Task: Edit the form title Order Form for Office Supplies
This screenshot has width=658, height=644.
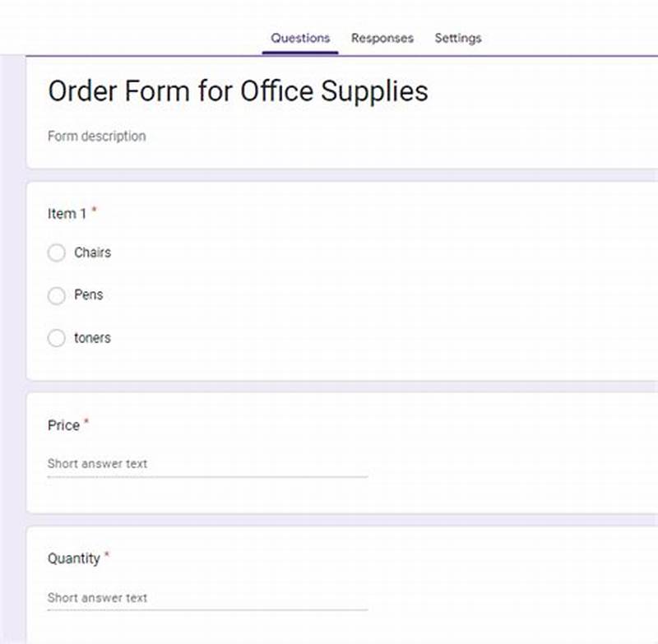Action: point(238,91)
